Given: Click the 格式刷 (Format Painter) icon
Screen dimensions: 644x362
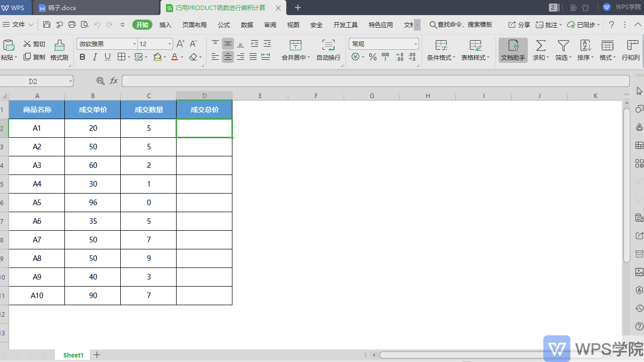Looking at the screenshot, I should 58,50.
